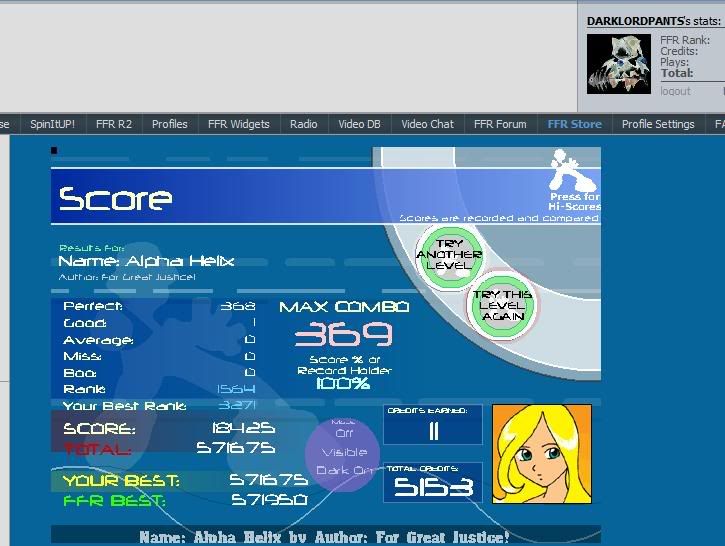Viewport: 725px width, 546px height.
Task: Select Visible mode in purple circle
Action: pos(342,451)
